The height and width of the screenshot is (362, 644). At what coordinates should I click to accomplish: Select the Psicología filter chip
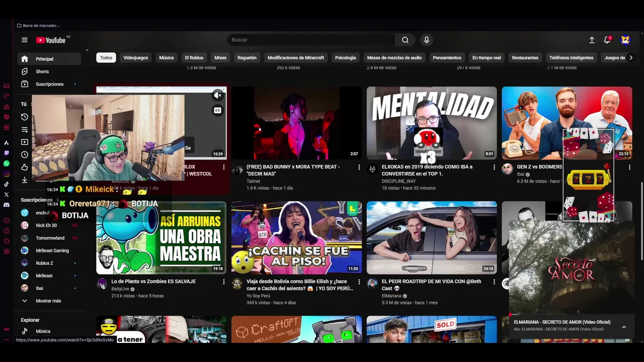coord(346,58)
